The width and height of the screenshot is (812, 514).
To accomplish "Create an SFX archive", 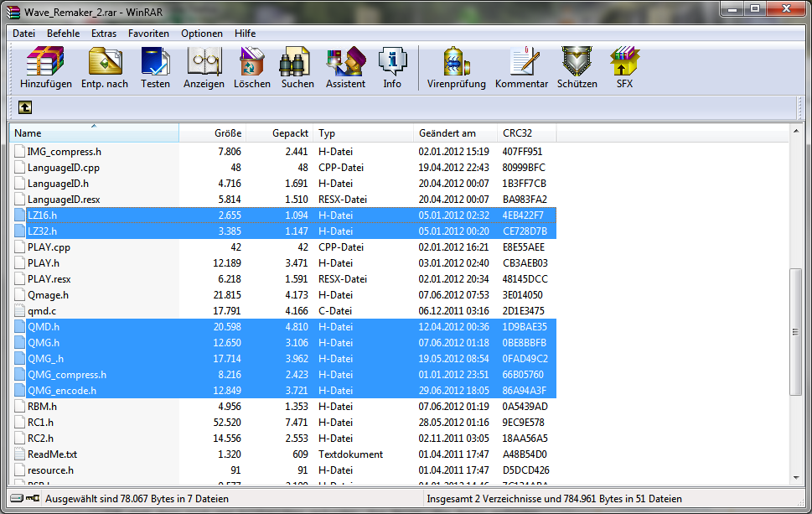I will [x=624, y=67].
